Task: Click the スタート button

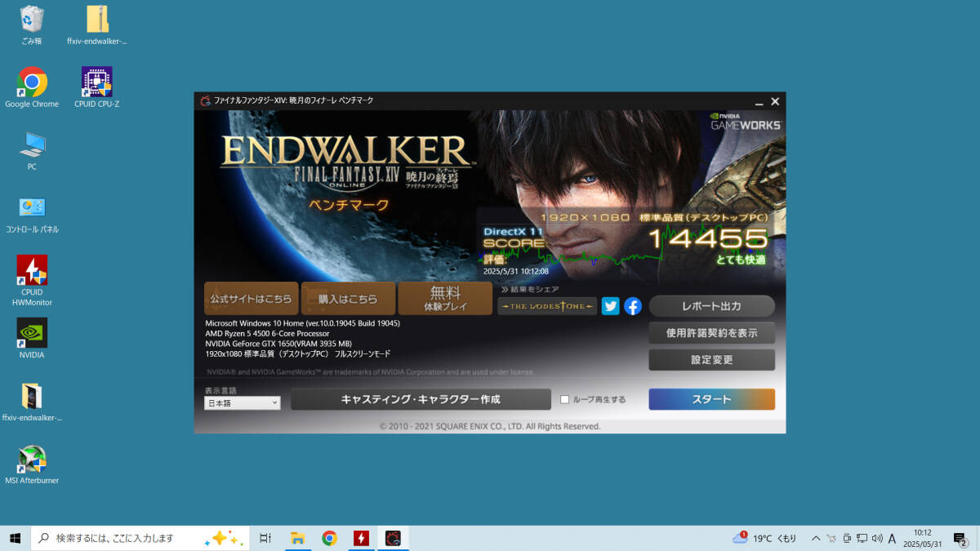Action: pos(711,399)
